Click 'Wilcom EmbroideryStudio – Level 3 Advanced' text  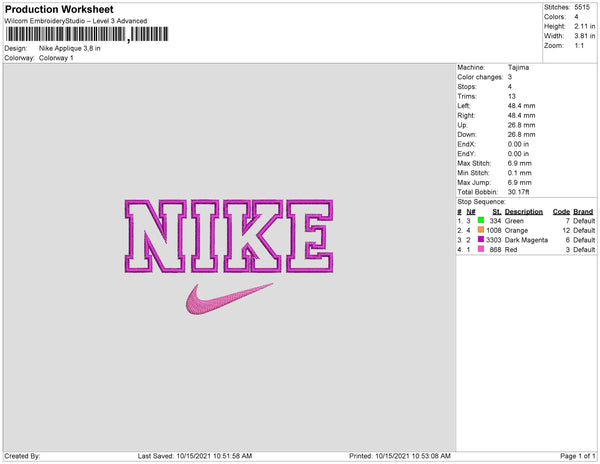76,21
